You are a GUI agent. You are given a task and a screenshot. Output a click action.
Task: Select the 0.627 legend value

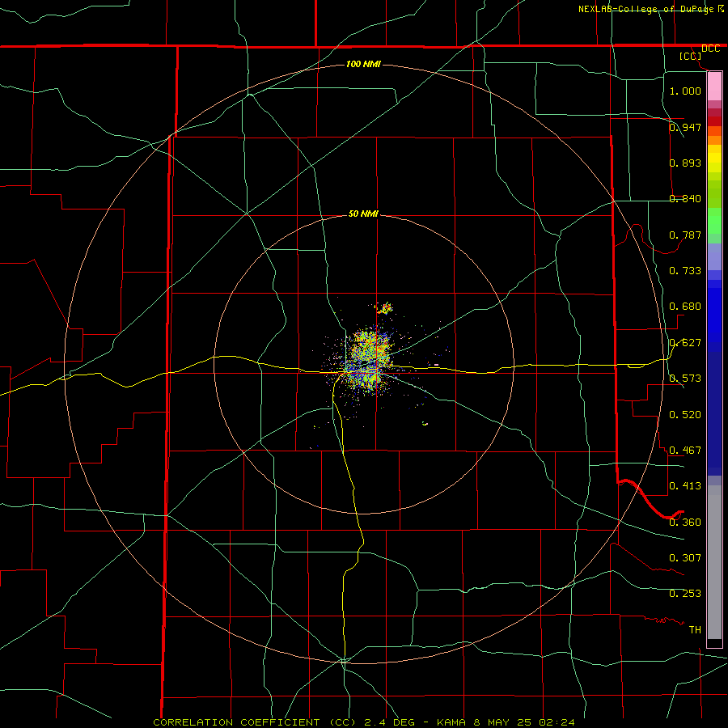tap(685, 343)
